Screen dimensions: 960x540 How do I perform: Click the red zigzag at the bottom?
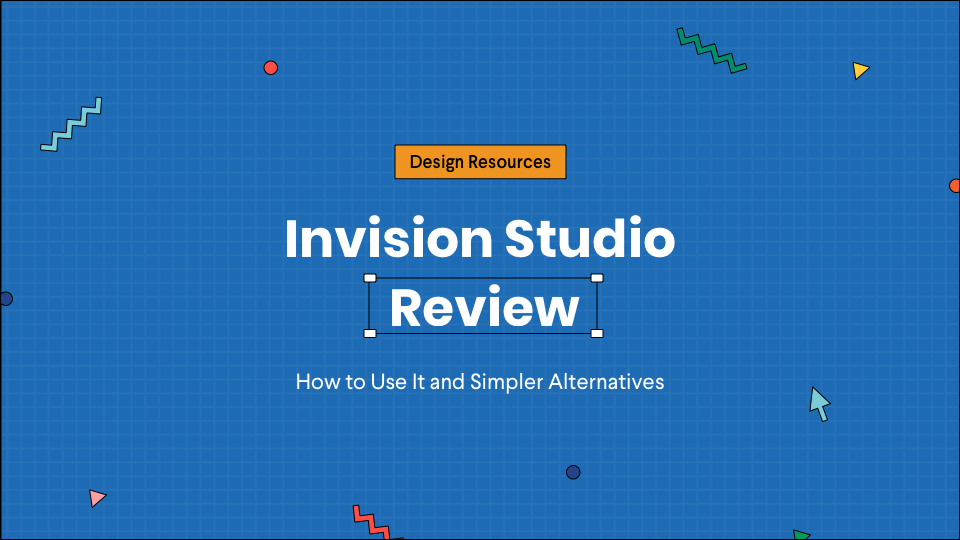[x=370, y=522]
